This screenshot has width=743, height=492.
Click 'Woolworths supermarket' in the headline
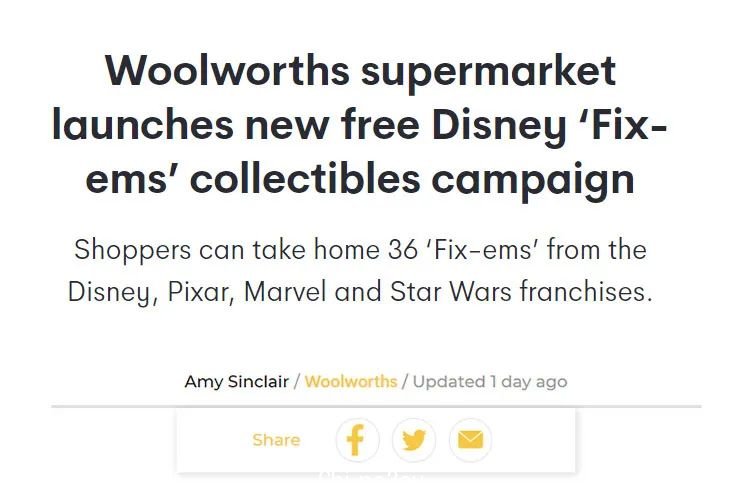361,72
